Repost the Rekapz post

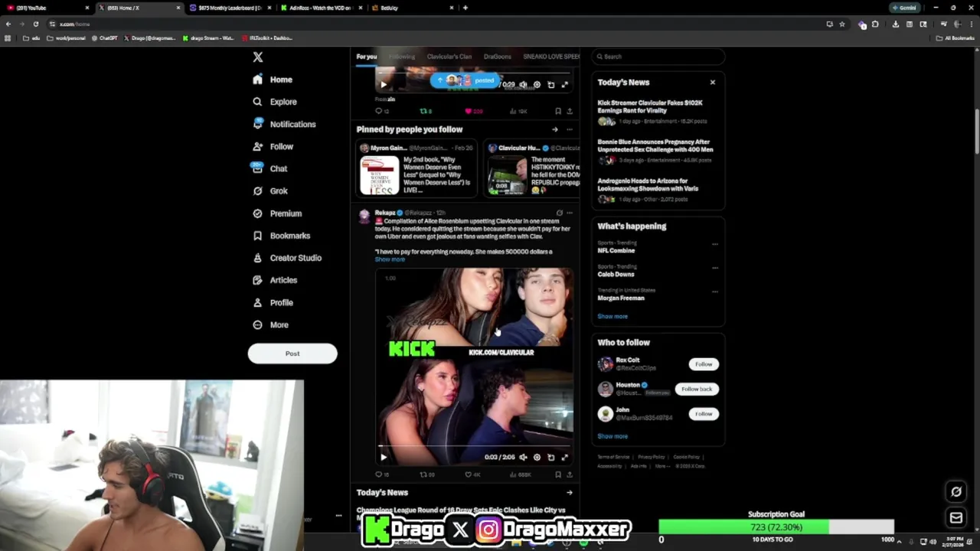pos(426,474)
